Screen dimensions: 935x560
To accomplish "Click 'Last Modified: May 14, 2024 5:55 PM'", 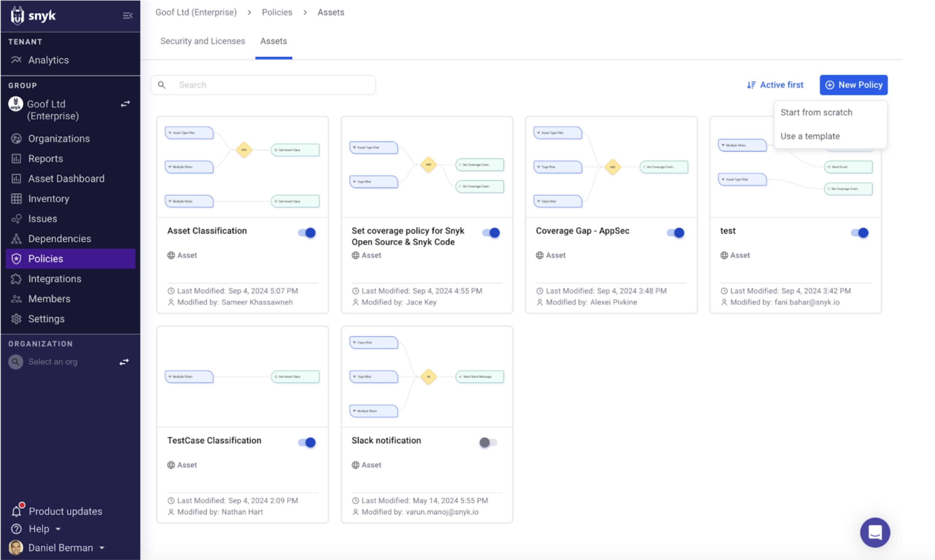I will [x=424, y=500].
